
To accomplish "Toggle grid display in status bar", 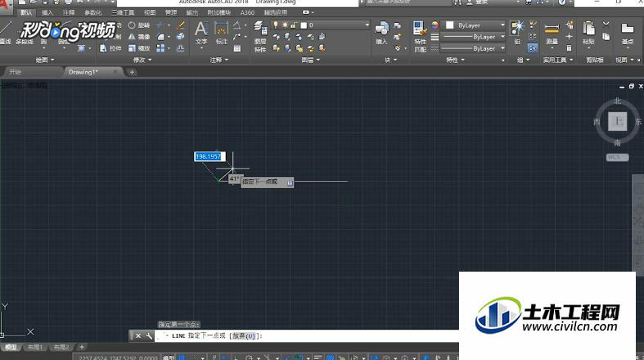I will tap(182, 358).
